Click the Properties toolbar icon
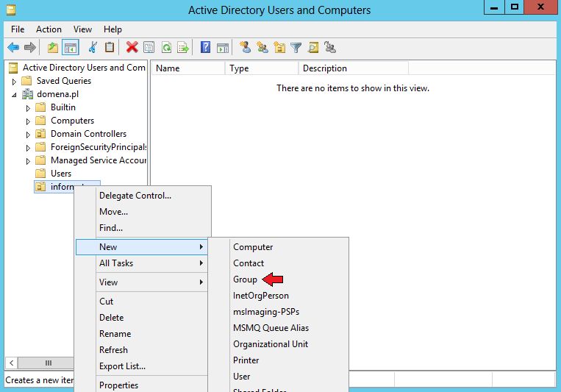This screenshot has width=561, height=392. 149,47
